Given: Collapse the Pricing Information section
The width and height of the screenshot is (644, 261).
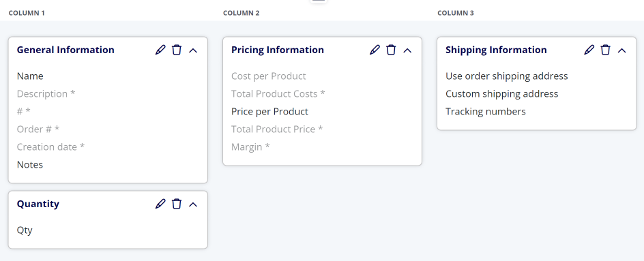Looking at the screenshot, I should [x=407, y=50].
